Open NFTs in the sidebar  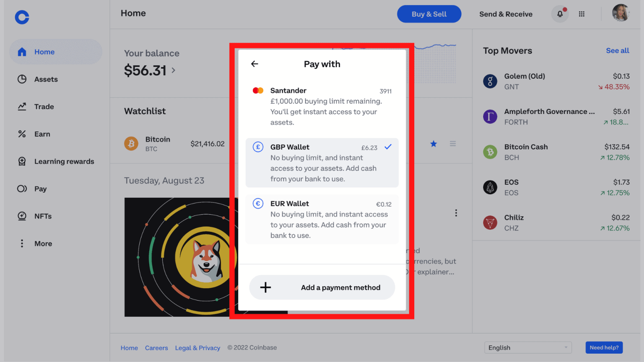[x=56, y=216]
